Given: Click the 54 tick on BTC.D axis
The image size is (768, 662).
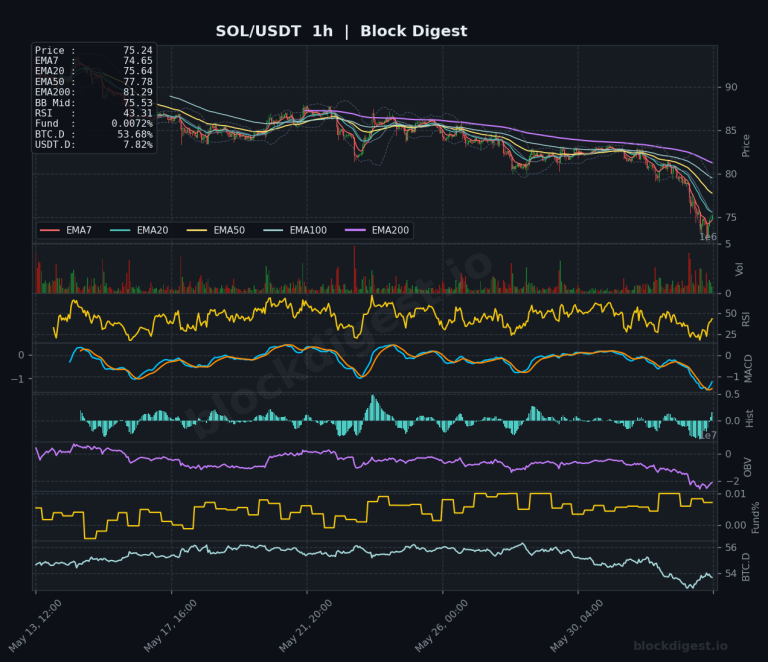Looking at the screenshot, I should coord(731,573).
